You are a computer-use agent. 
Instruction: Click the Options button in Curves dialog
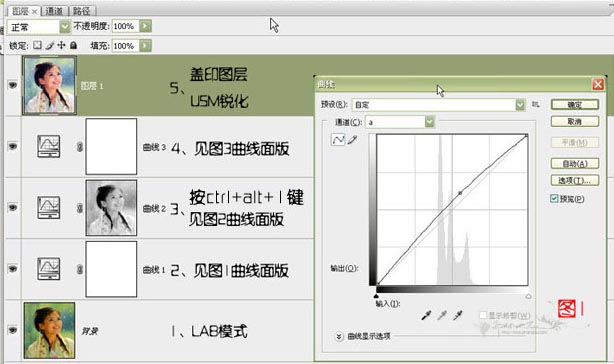(x=575, y=180)
